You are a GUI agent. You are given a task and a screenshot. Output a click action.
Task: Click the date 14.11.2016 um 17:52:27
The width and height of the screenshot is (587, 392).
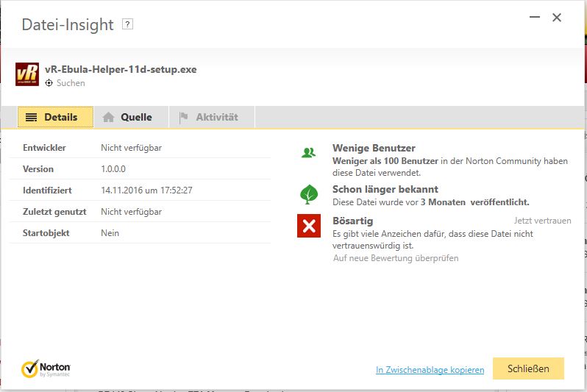pos(146,190)
